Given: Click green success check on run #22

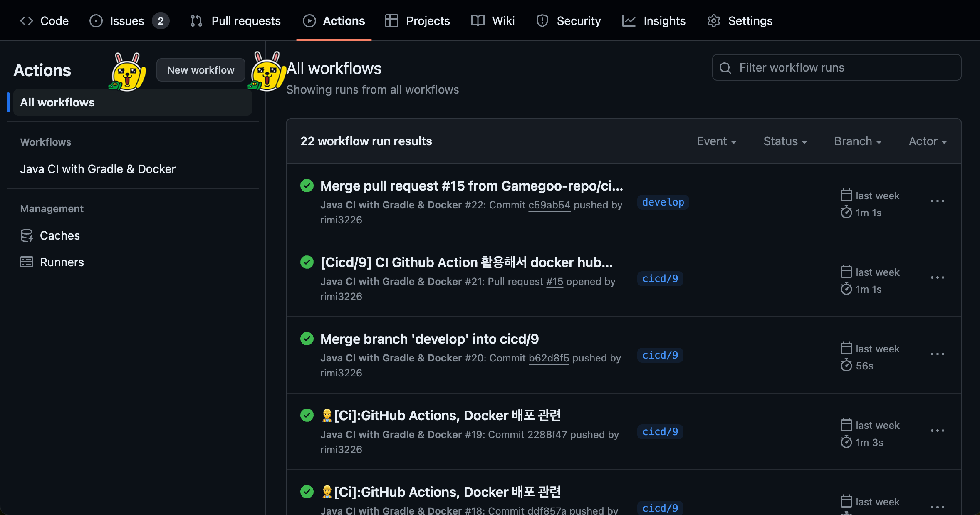Looking at the screenshot, I should click(x=307, y=186).
